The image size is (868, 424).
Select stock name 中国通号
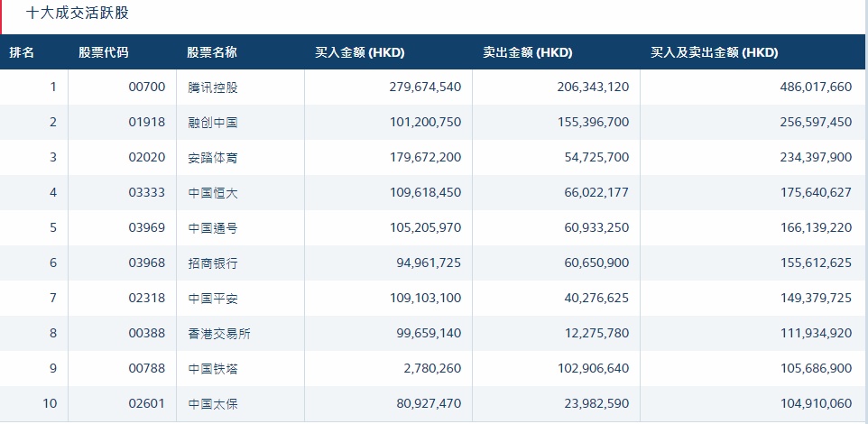point(213,228)
